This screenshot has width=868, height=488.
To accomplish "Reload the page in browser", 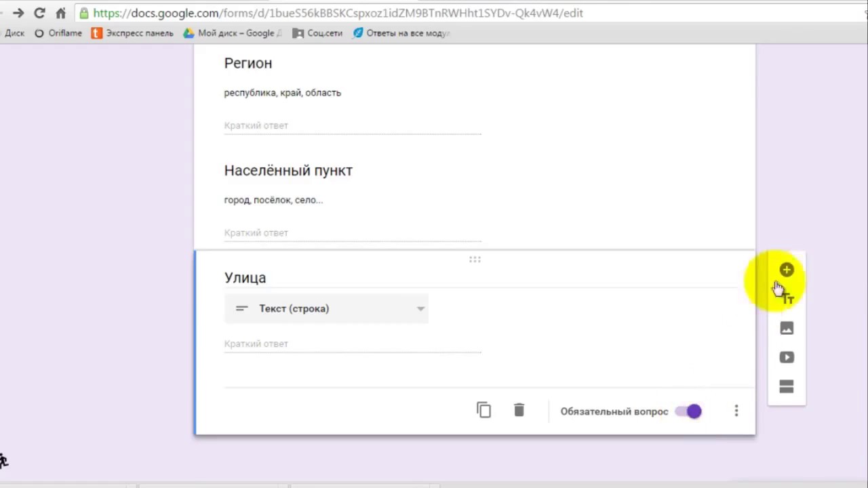I will click(39, 13).
